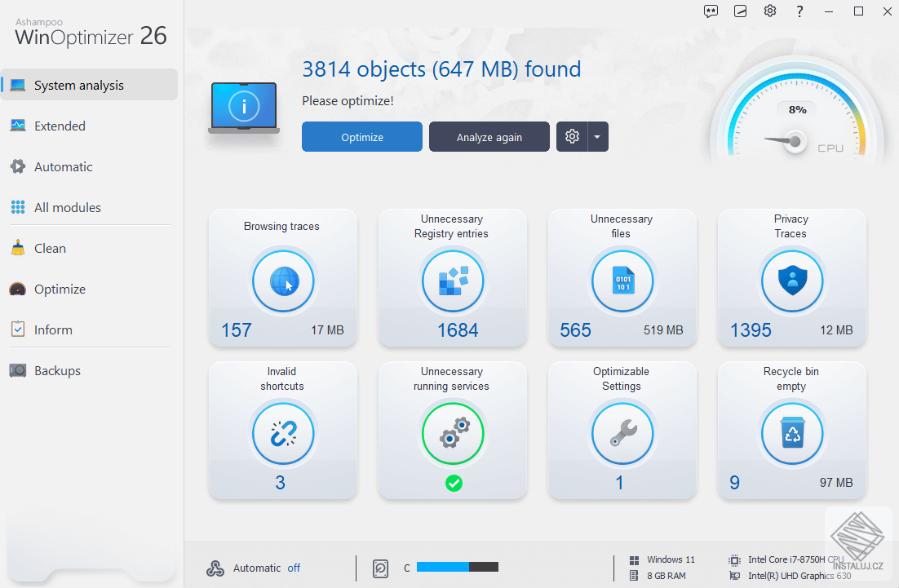This screenshot has width=899, height=588.
Task: Open the Unnecessary files icon
Action: [622, 281]
